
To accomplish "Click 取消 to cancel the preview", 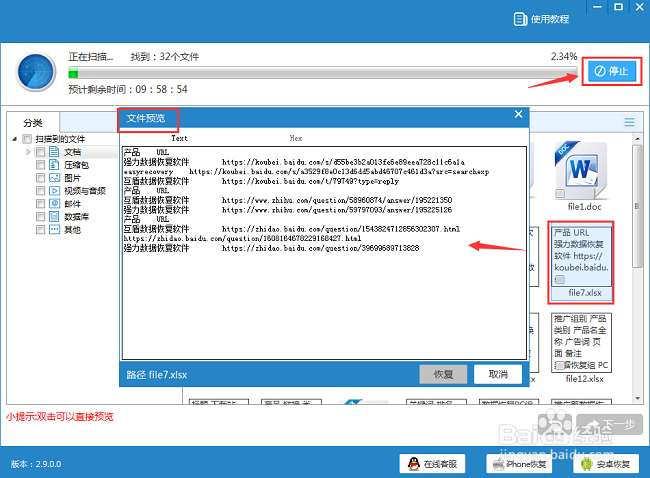I will click(498, 374).
